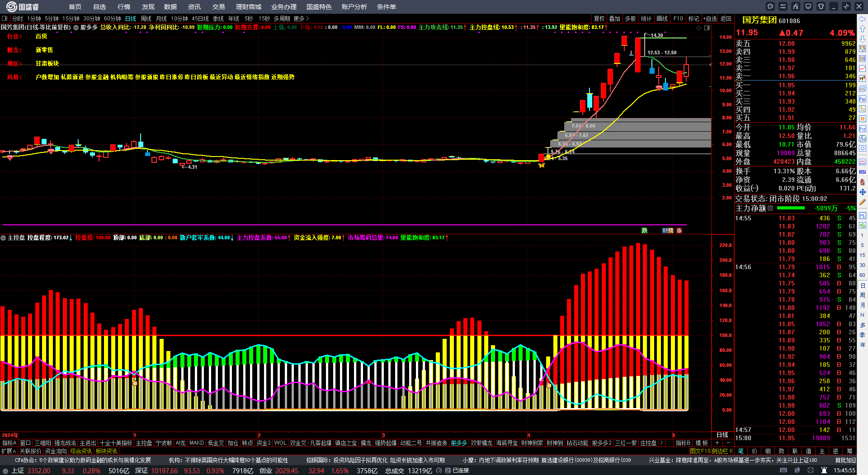Click the 涨 marker near chart bottom right

[x=679, y=231]
